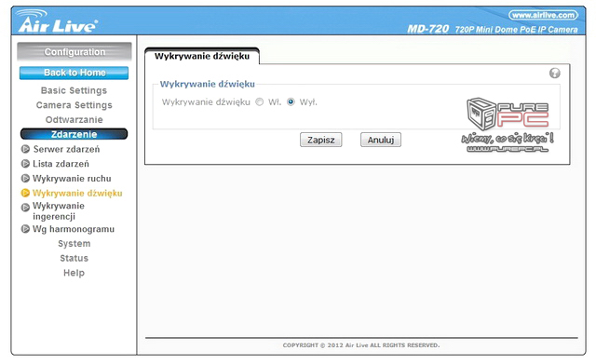Image resolution: width=596 pixels, height=364 pixels.
Task: Click the arrow icon beside Serwer zdarzeń
Action: (x=25, y=149)
